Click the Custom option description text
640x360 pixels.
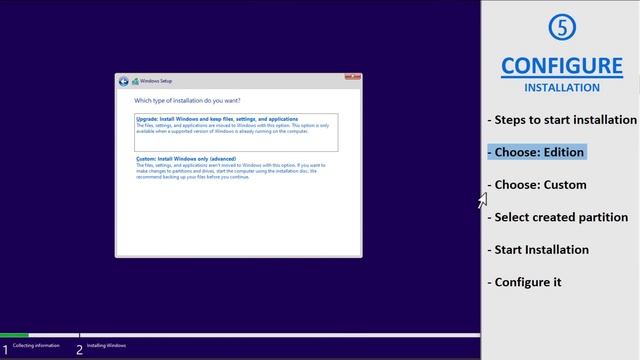pyautogui.click(x=231, y=171)
